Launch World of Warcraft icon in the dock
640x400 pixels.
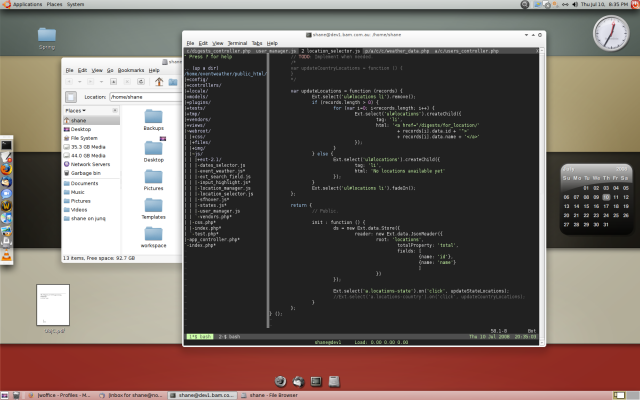6,206
